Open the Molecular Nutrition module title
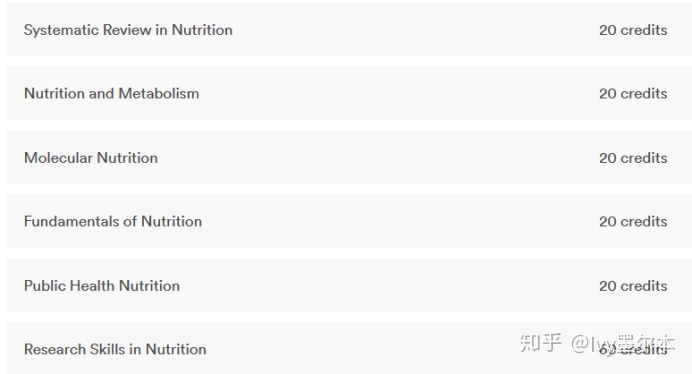The width and height of the screenshot is (692, 374). [x=91, y=158]
